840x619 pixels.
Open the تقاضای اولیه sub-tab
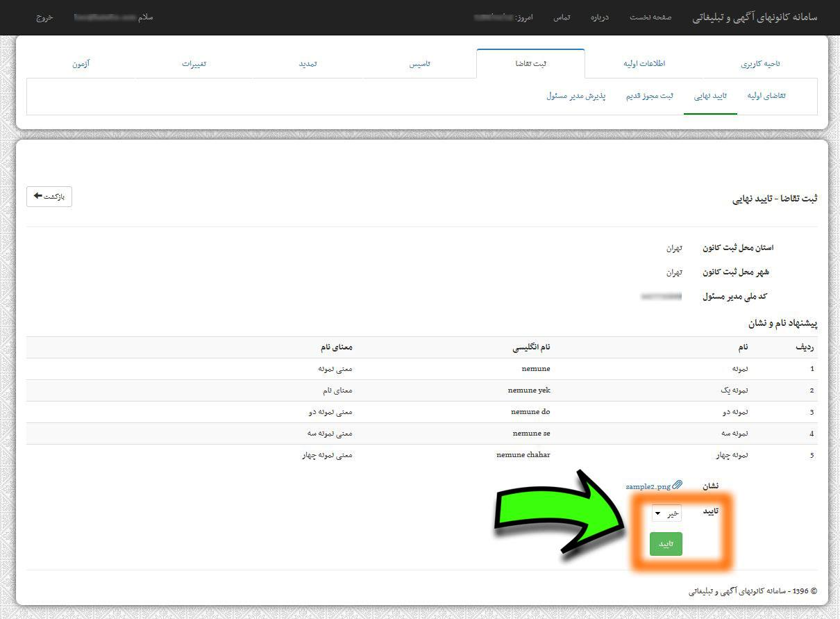click(766, 96)
